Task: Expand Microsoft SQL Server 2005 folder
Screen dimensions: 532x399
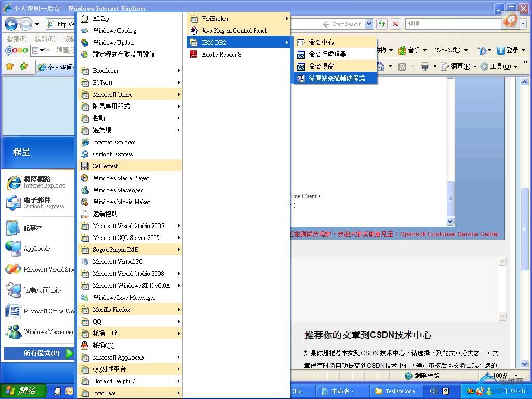Action: [130, 238]
